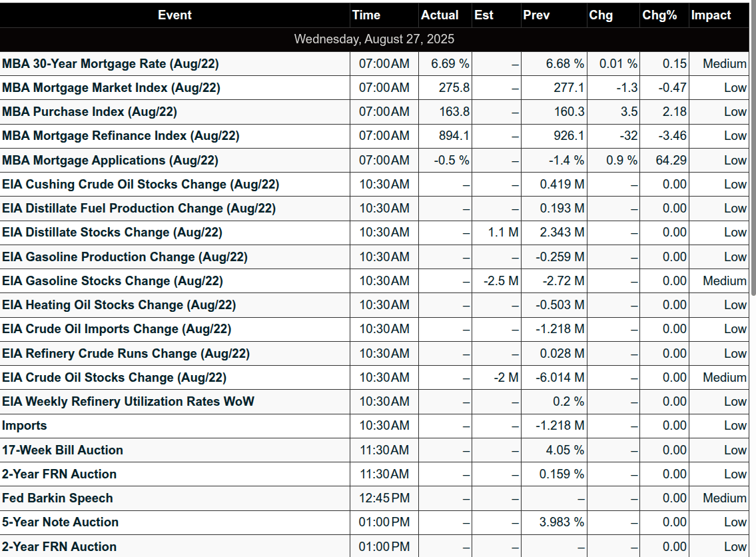Open EIA Distillate Stocks Change (Aug/22) event

(x=112, y=233)
